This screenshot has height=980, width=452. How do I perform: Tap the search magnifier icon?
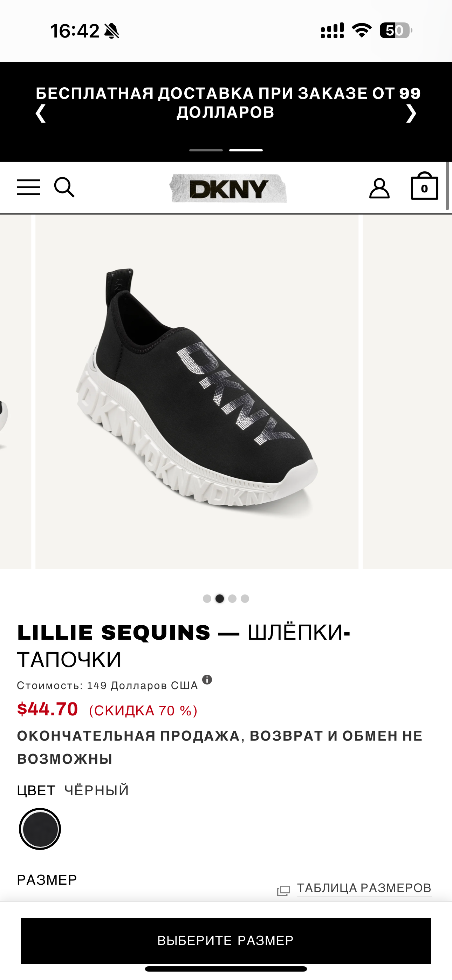tap(64, 187)
